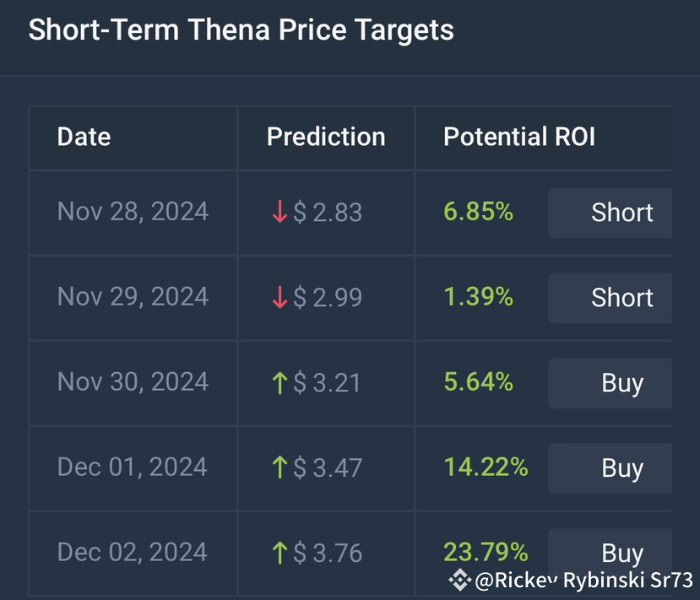This screenshot has height=600, width=700.
Task: Click the red down arrow beside $2.83
Action: [x=279, y=213]
